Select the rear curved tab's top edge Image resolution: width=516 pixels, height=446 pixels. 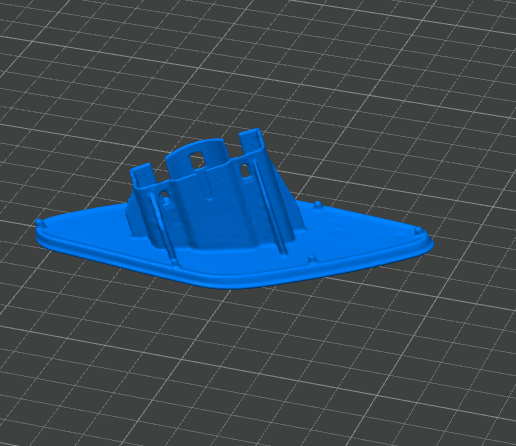pos(195,146)
